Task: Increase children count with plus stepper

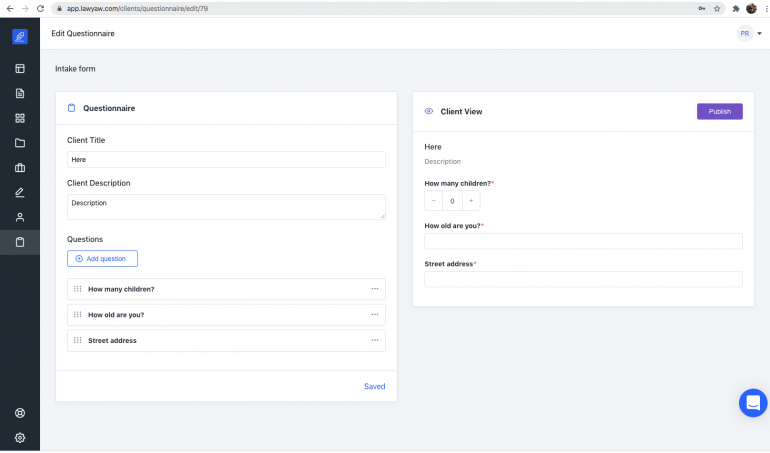Action: [471, 201]
